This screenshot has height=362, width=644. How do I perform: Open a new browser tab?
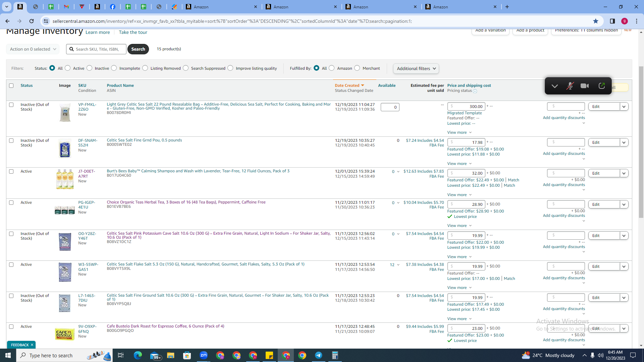pos(507,7)
